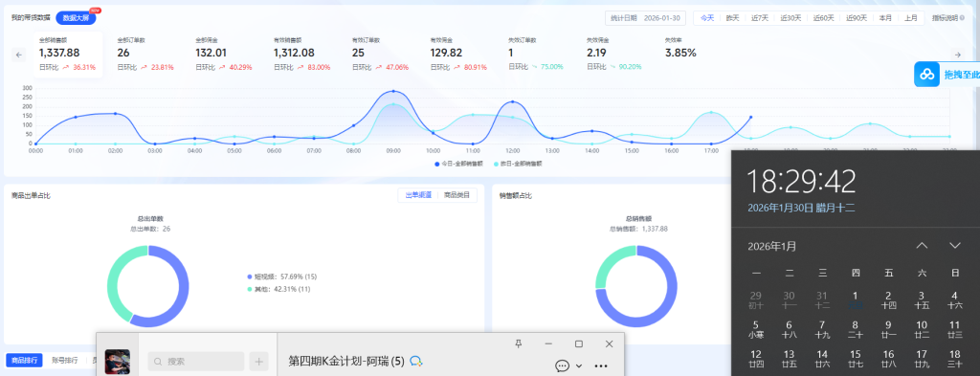Choose the 近30天 date range tab
Screen dimensions: 980x376
pyautogui.click(x=791, y=18)
